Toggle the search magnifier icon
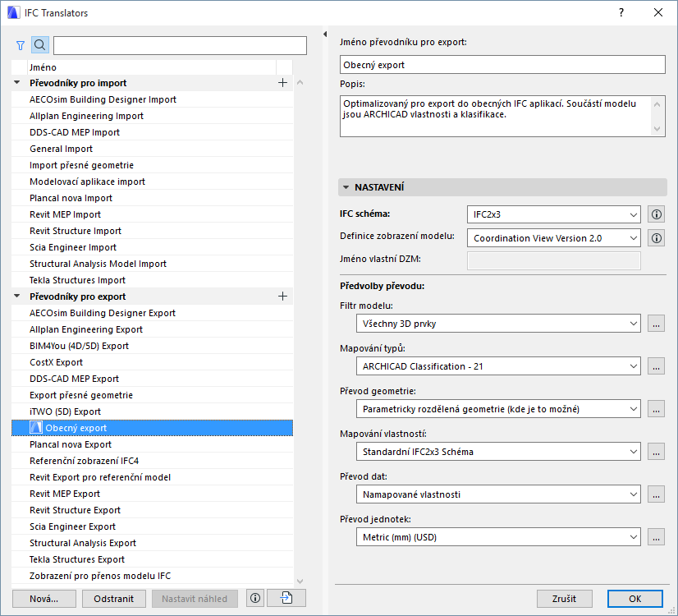678x616 pixels. (x=39, y=45)
